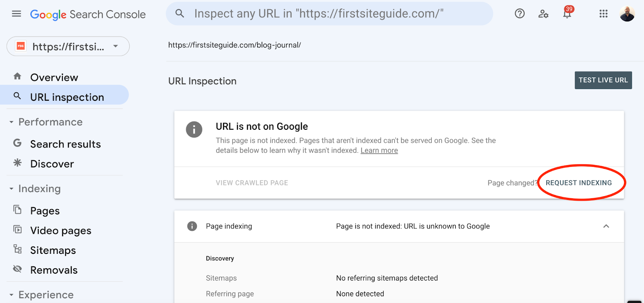Click the search magnifier icon in the URL bar
The height and width of the screenshot is (303, 644).
(180, 14)
